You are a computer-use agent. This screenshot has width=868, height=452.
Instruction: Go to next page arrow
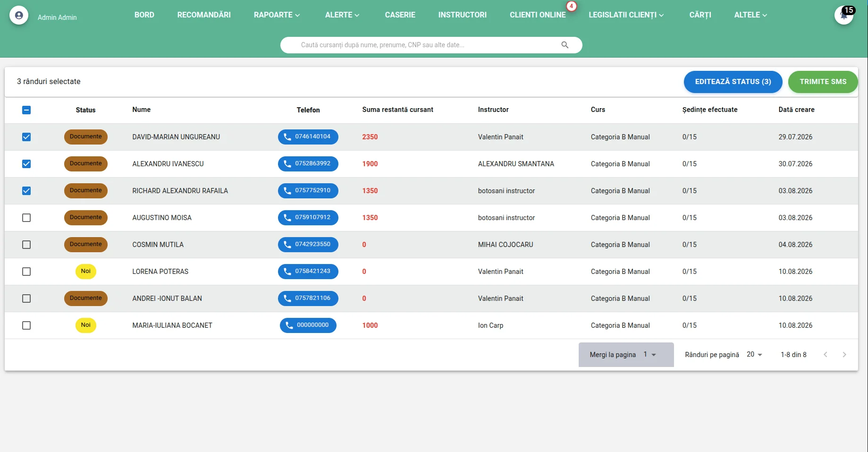click(x=844, y=355)
